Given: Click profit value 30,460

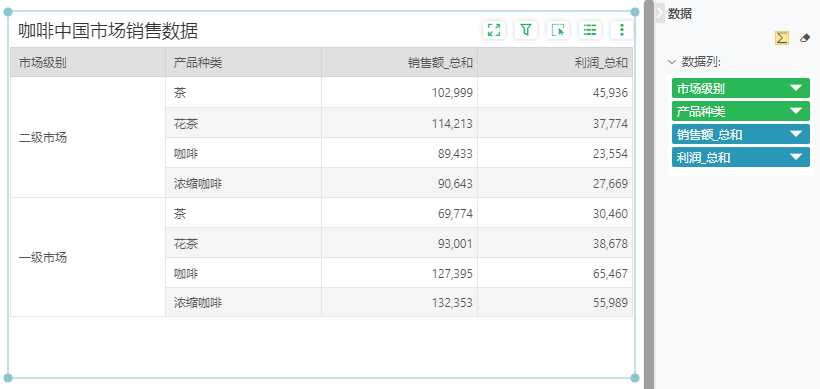Looking at the screenshot, I should pyautogui.click(x=611, y=213).
